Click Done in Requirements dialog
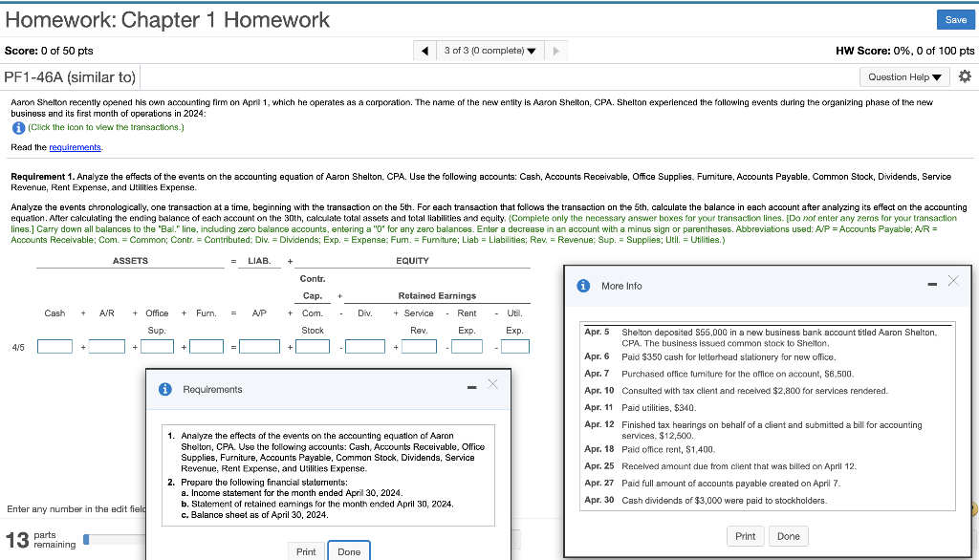 [349, 552]
